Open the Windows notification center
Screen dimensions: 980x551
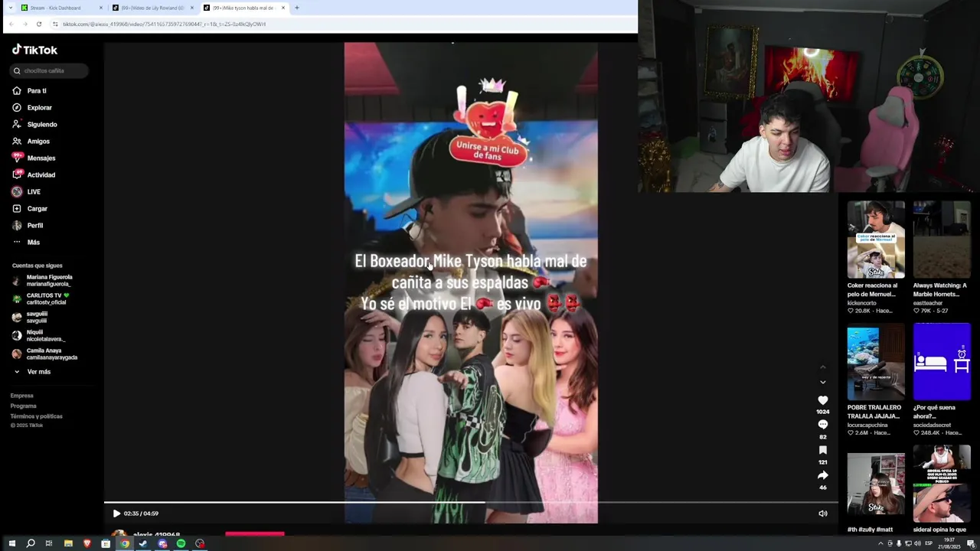pos(971,543)
